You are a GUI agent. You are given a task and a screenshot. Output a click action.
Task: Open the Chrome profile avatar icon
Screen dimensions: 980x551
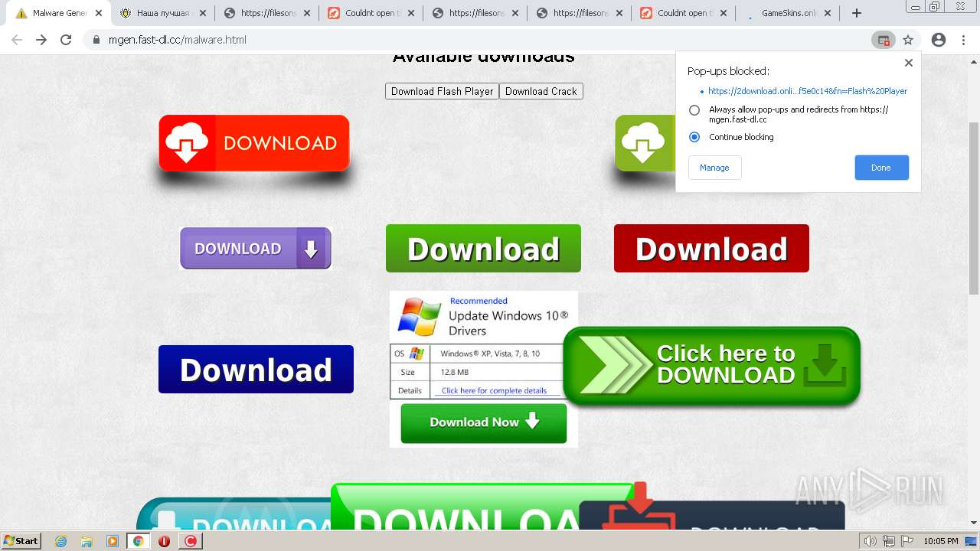coord(939,40)
